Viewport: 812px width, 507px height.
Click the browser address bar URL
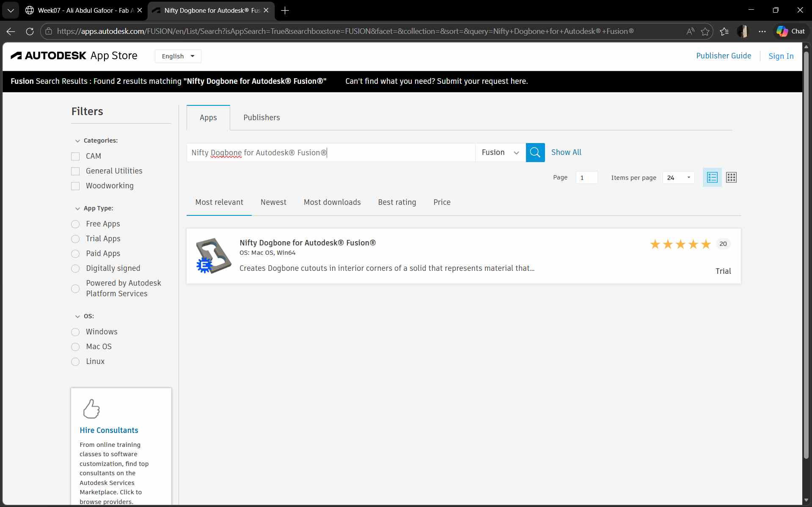coord(345,31)
